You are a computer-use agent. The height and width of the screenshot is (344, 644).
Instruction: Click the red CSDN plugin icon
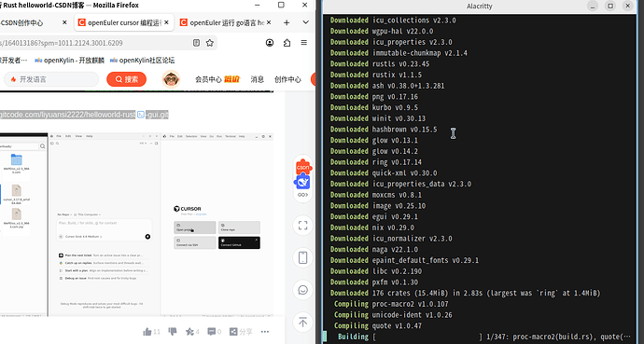(303, 167)
